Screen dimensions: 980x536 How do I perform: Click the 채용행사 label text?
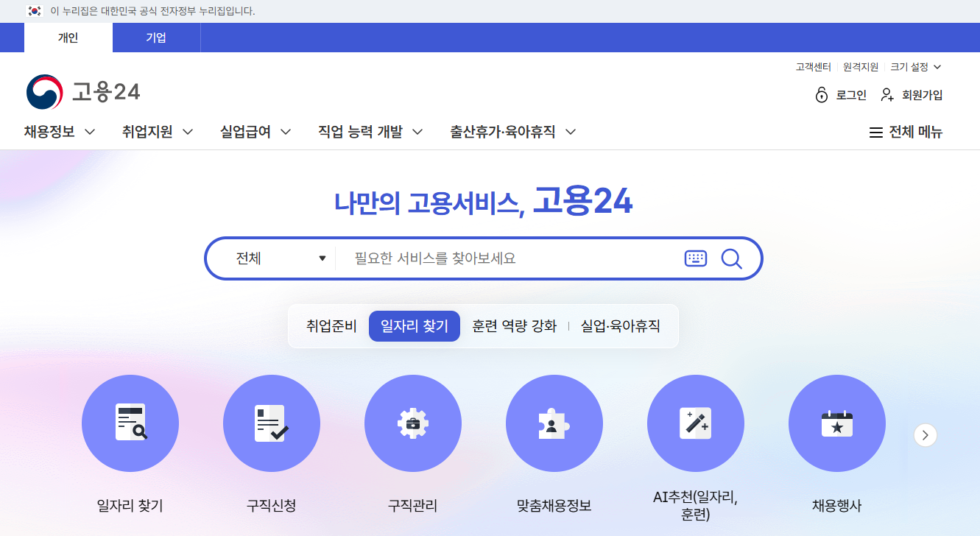click(x=837, y=506)
